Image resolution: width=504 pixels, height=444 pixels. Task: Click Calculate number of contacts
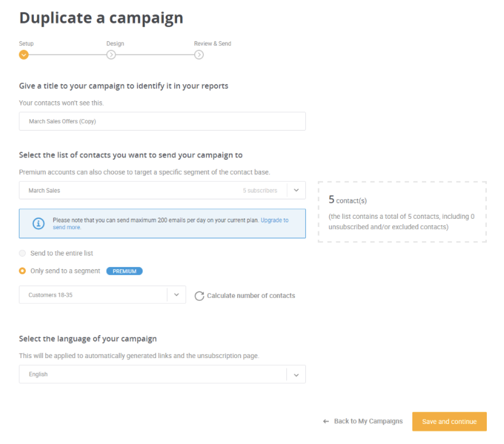click(x=251, y=296)
